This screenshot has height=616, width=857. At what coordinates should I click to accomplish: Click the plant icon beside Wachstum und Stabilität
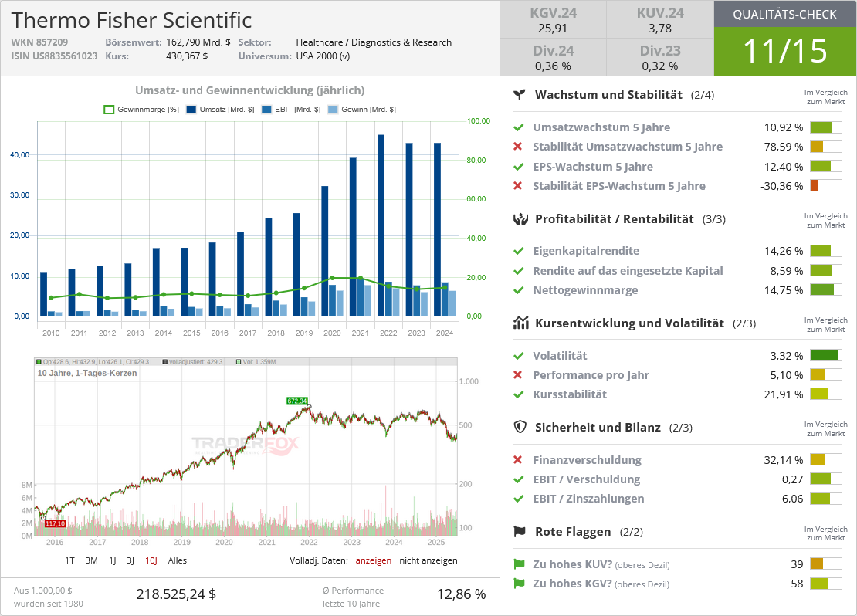tap(520, 94)
